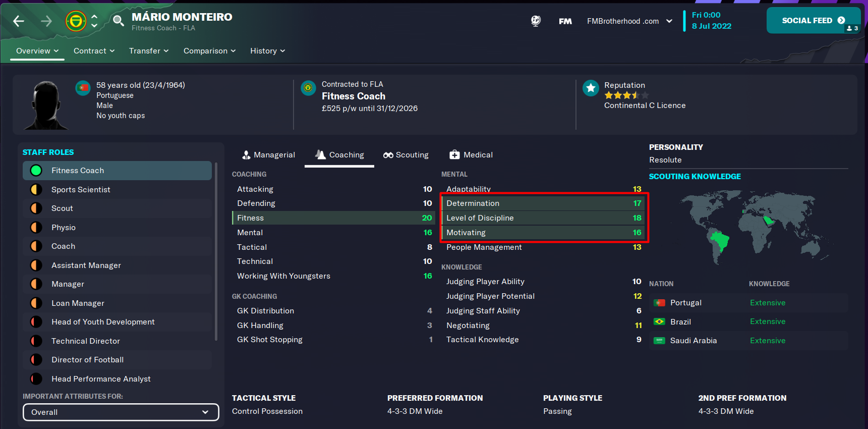Viewport: 868px width, 429px height.
Task: Open the search magnifier icon
Action: click(118, 21)
